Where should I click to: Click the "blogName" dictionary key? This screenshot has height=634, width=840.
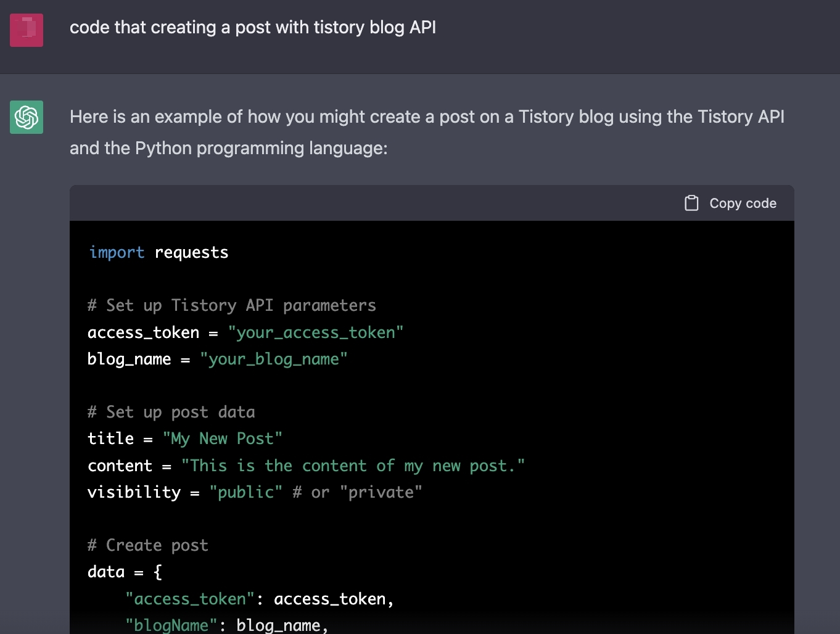click(x=171, y=625)
